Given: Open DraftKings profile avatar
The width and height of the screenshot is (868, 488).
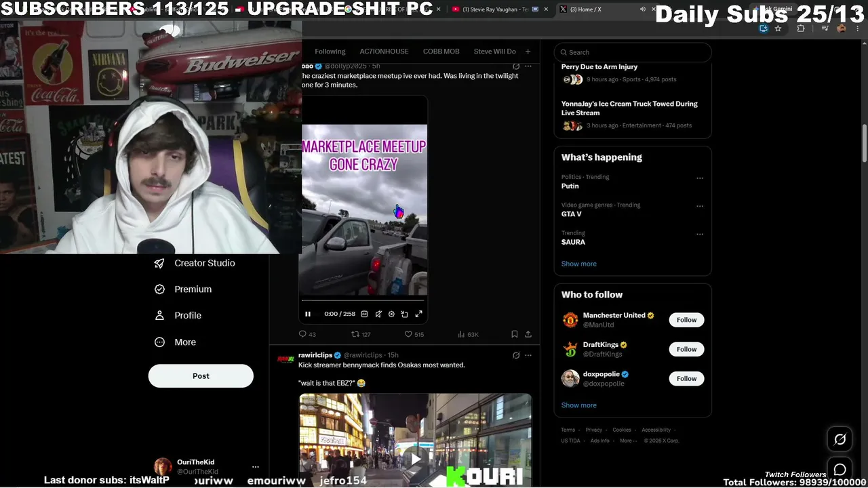Looking at the screenshot, I should (x=570, y=349).
